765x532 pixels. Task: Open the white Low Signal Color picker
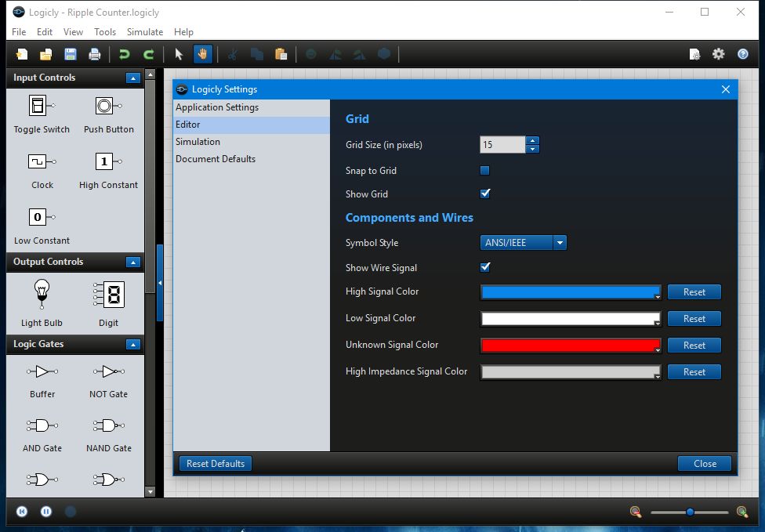click(x=571, y=318)
